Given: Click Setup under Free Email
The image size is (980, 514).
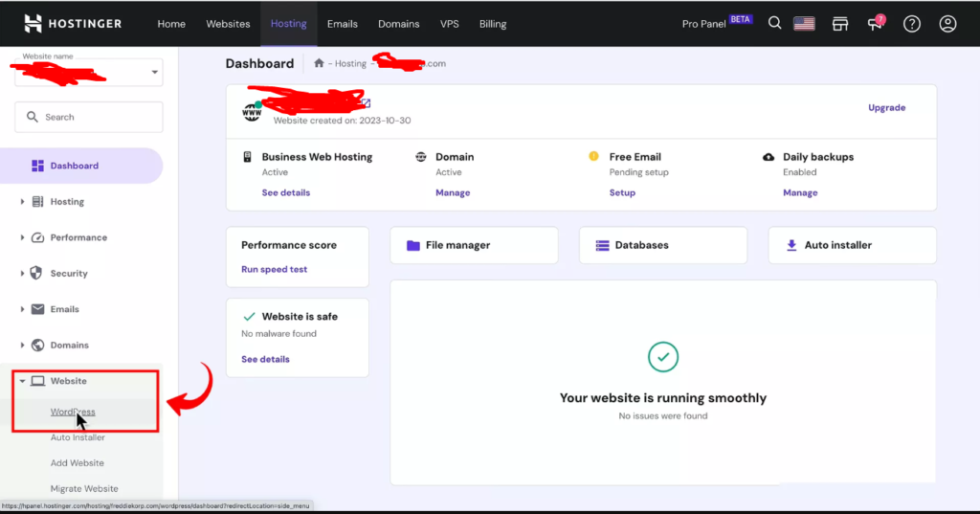Looking at the screenshot, I should pyautogui.click(x=622, y=192).
